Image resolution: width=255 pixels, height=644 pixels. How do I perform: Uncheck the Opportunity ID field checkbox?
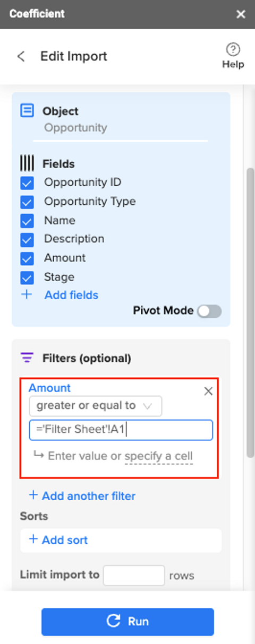[27, 183]
